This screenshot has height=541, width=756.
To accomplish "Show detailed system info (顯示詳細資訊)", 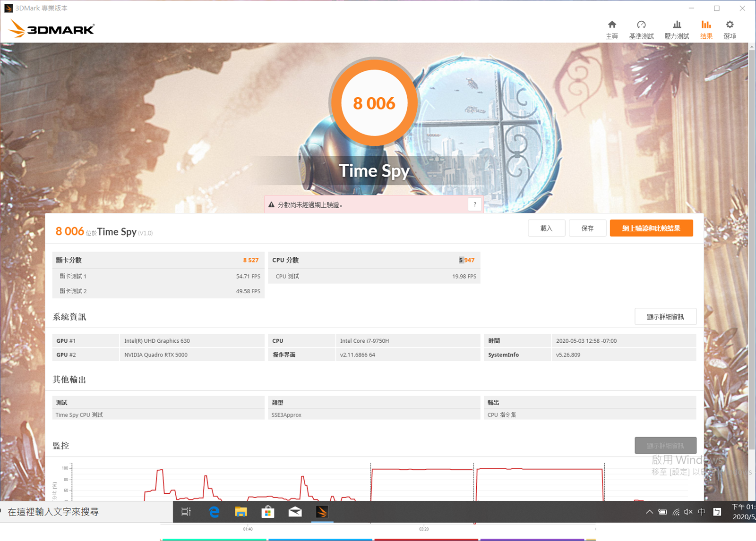I will pyautogui.click(x=665, y=317).
